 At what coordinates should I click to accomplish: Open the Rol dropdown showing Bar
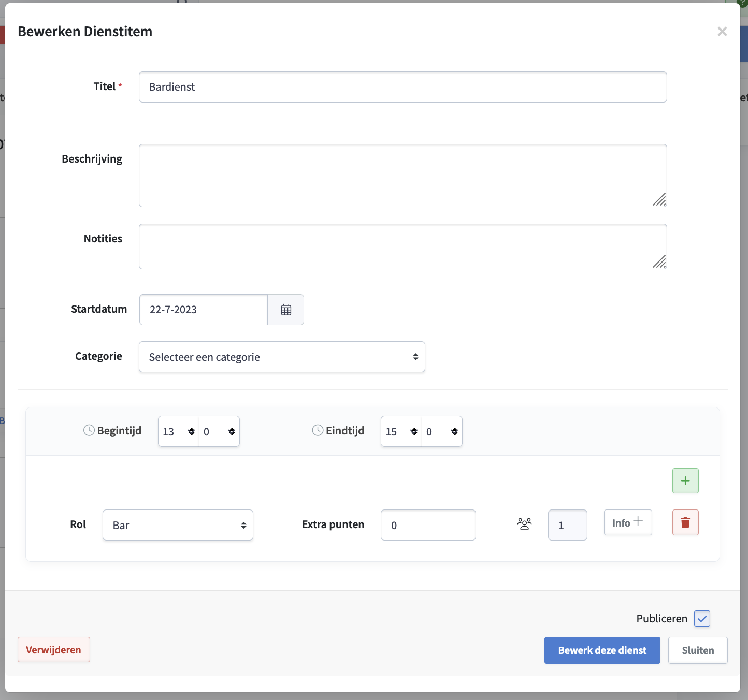[x=178, y=525]
